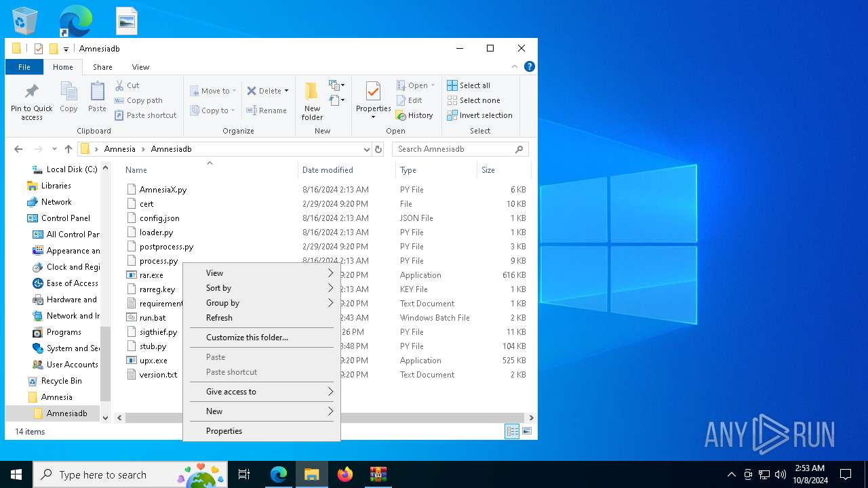This screenshot has height=488, width=868.
Task: Click Invert selection in ribbon
Action: click(479, 115)
